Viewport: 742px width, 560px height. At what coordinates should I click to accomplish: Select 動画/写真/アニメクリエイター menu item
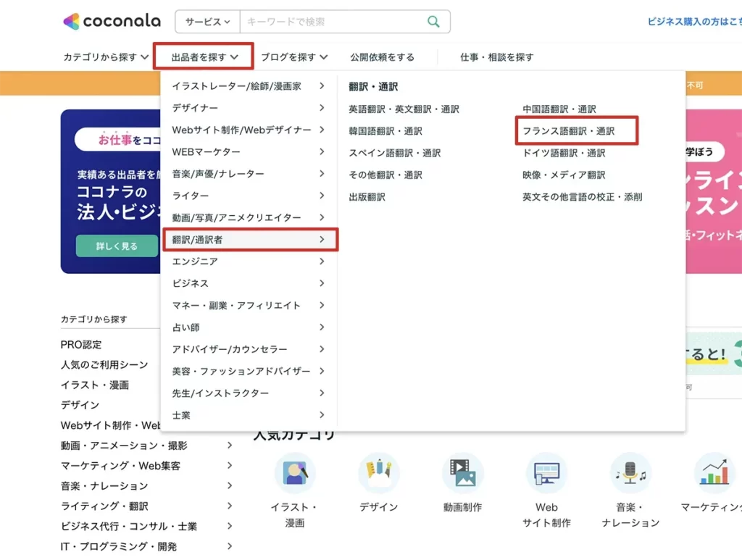[249, 217]
